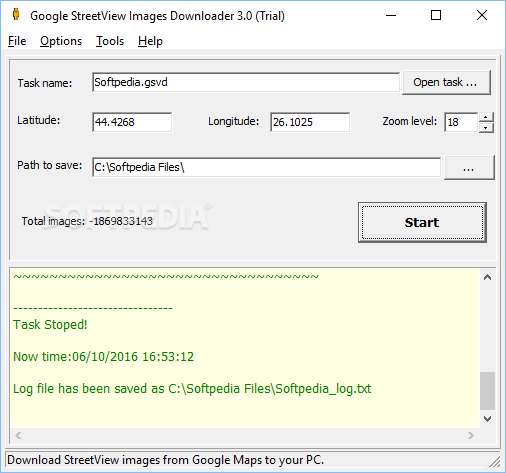Select the Zoom level value box
Image resolution: width=506 pixels, height=473 pixels.
461,122
